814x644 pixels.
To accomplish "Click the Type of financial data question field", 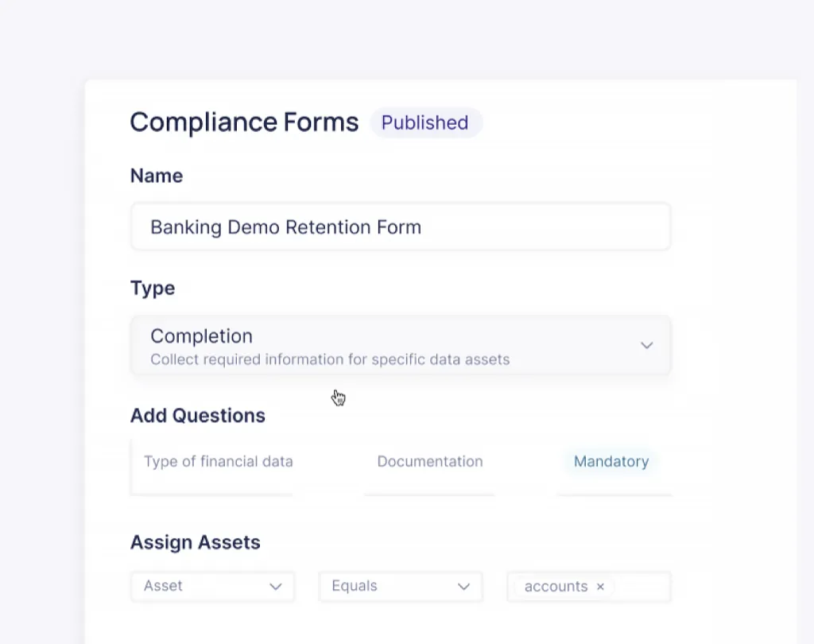I will click(218, 462).
